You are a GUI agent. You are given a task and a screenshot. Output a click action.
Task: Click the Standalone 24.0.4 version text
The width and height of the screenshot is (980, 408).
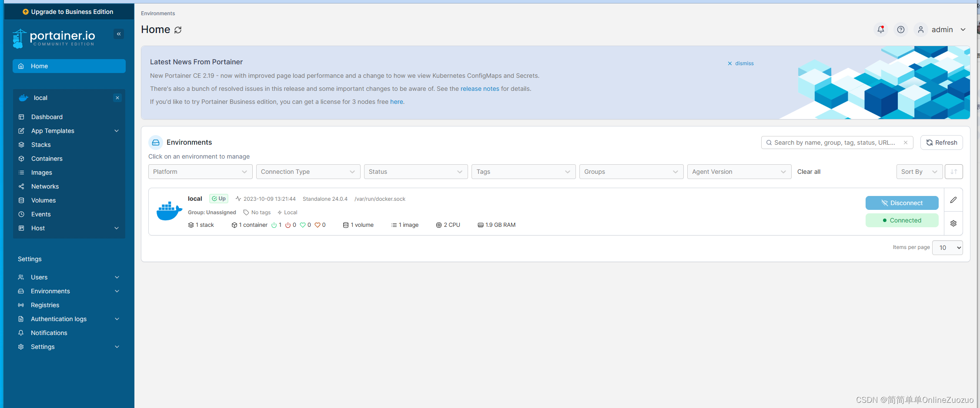(x=325, y=199)
